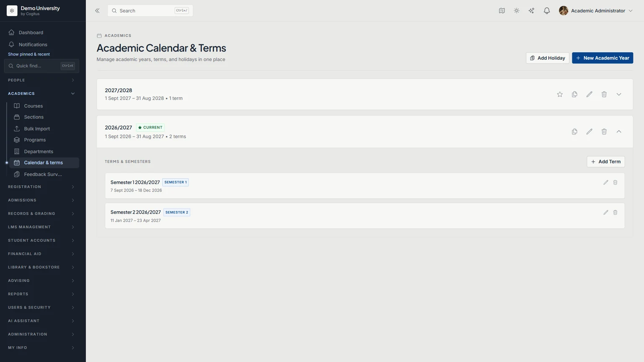The image size is (644, 362).
Task: Toggle light/dark theme with the sun icon
Action: [517, 11]
